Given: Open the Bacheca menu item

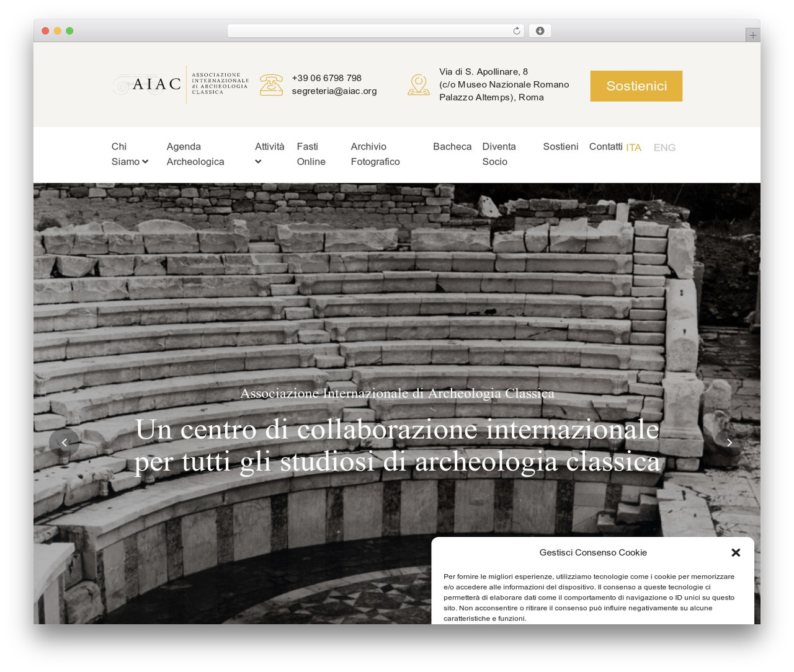Looking at the screenshot, I should pos(452,146).
